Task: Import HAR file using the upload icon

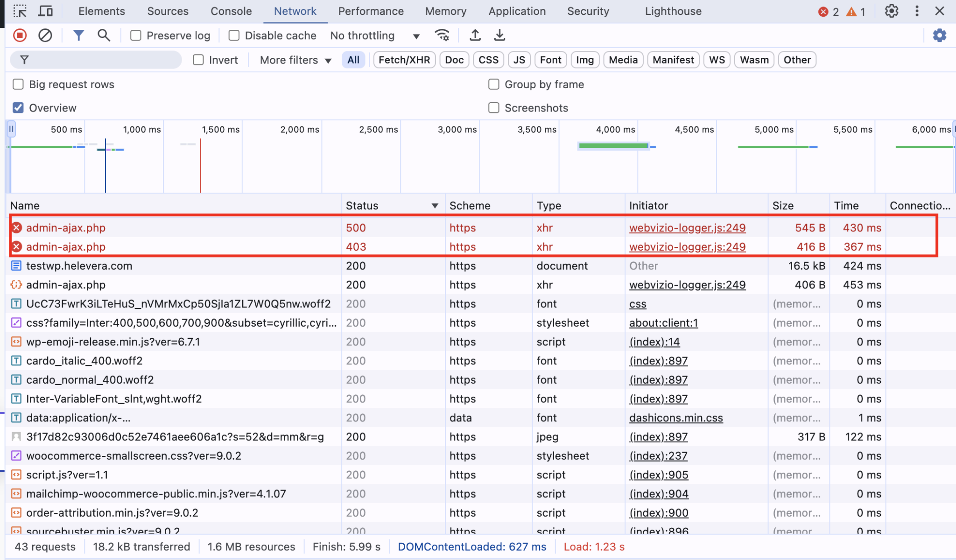Action: click(x=475, y=35)
